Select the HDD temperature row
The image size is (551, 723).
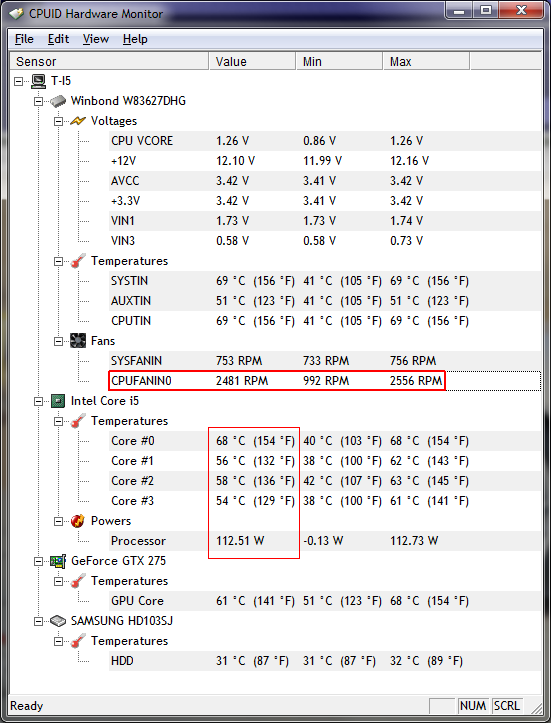click(325, 661)
